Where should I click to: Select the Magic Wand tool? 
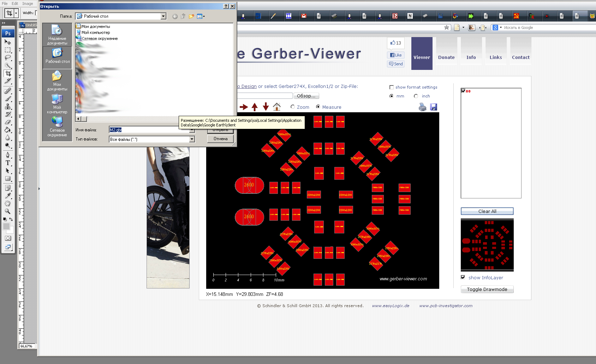(8, 65)
